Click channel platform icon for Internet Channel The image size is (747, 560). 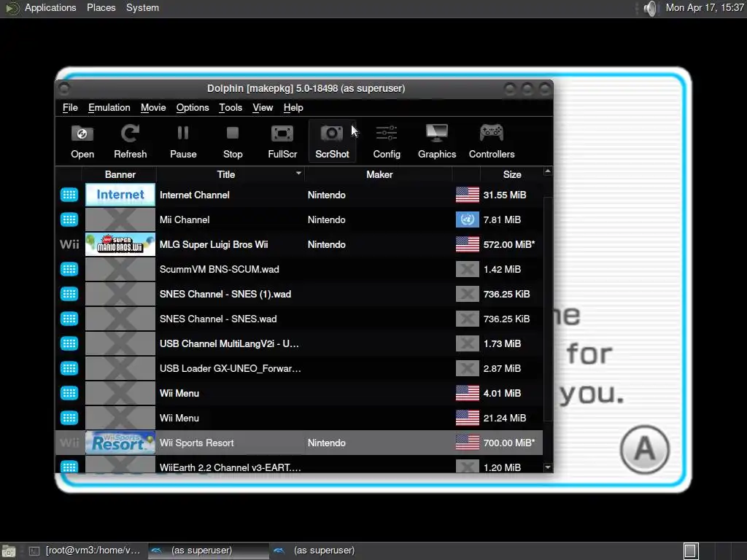pos(69,195)
